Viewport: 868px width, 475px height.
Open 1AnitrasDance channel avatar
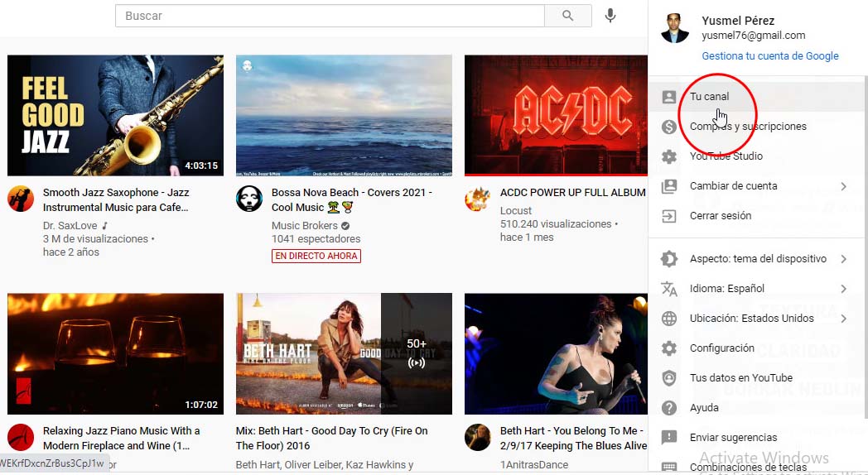tap(478, 438)
